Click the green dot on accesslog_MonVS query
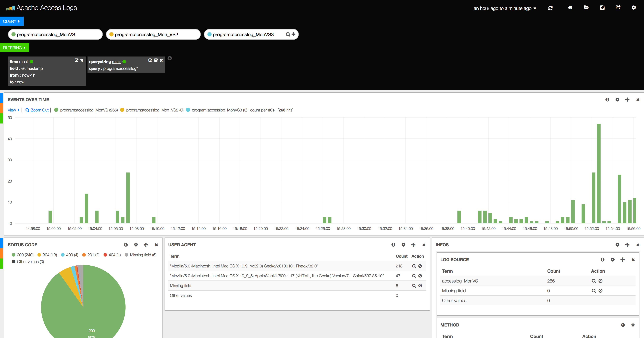 [x=14, y=34]
